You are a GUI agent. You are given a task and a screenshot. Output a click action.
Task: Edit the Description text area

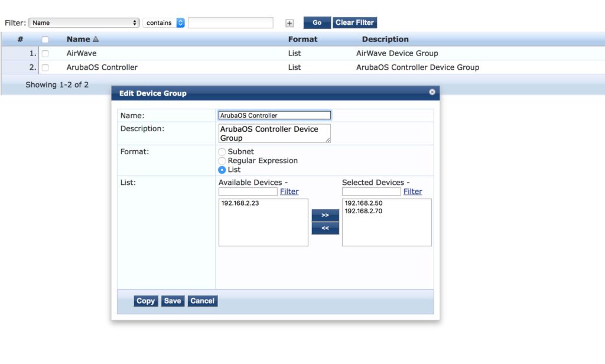[275, 134]
